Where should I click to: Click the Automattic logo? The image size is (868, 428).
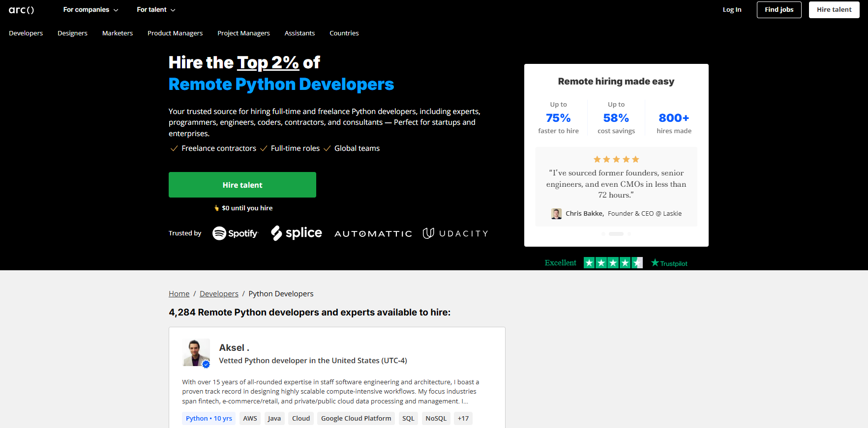[373, 234]
